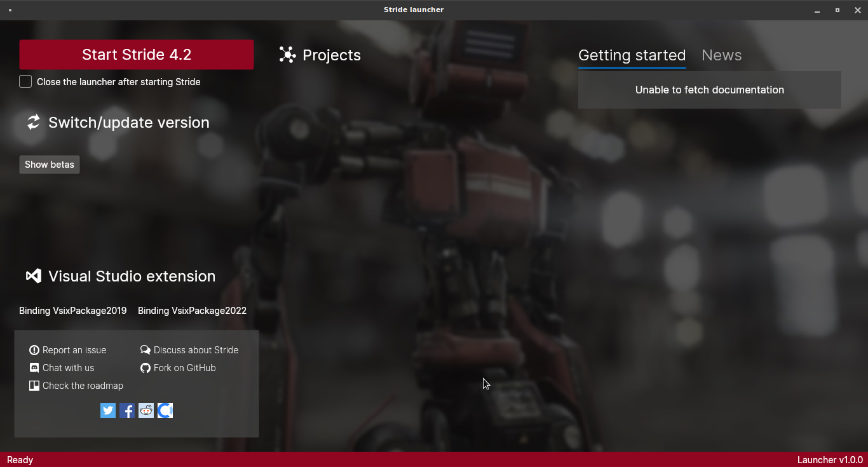Viewport: 868px width, 467px height.
Task: Switch to the News tab
Action: click(722, 55)
